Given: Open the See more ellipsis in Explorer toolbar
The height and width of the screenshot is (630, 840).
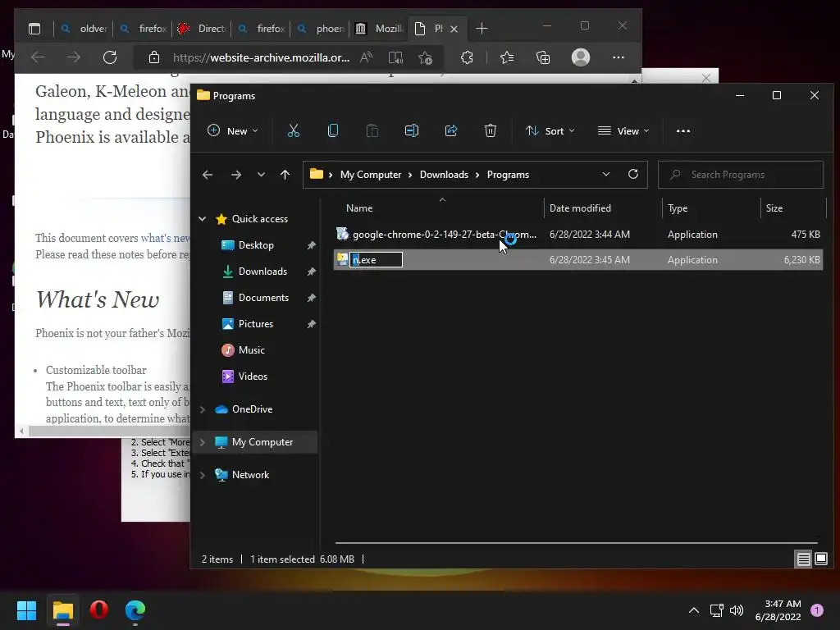Looking at the screenshot, I should (683, 130).
